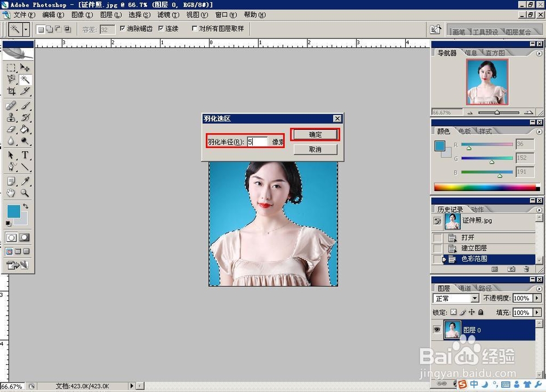Disable the 消除锯齿 anti-alias checkbox
Screen dimensions: 546x392
(x=122, y=28)
